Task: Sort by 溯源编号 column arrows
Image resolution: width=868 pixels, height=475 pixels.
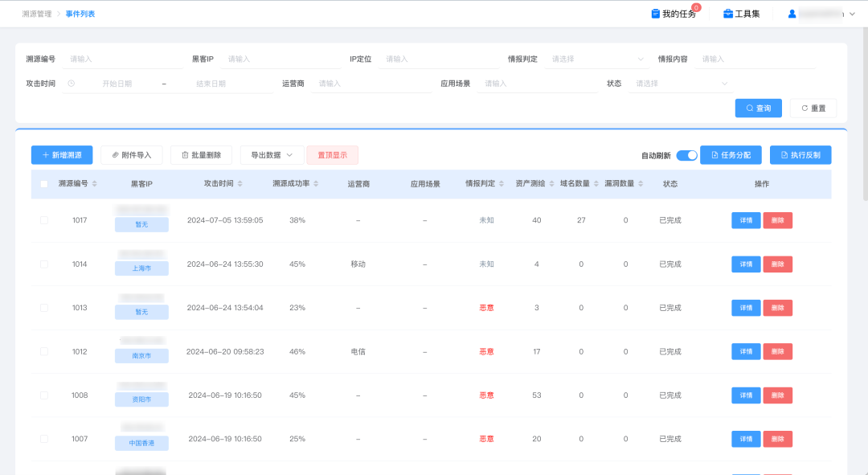Action: tap(95, 184)
